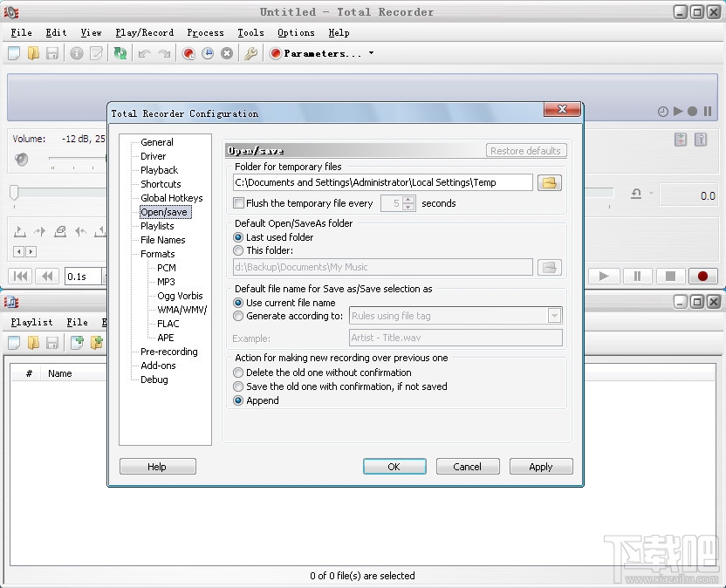Click the Restore defaults button
This screenshot has width=726, height=588.
tap(526, 150)
